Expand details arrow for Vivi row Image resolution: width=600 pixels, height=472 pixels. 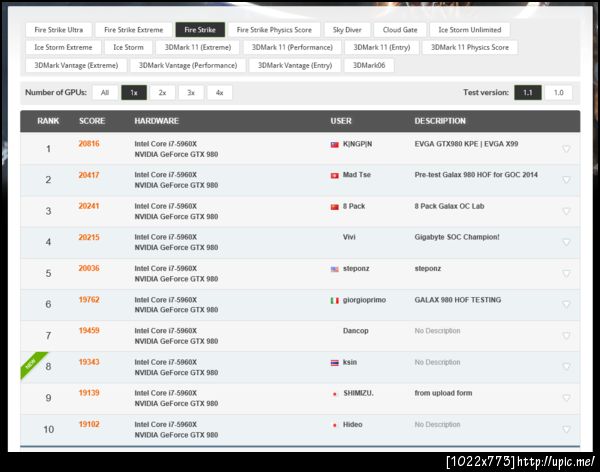[x=566, y=242]
